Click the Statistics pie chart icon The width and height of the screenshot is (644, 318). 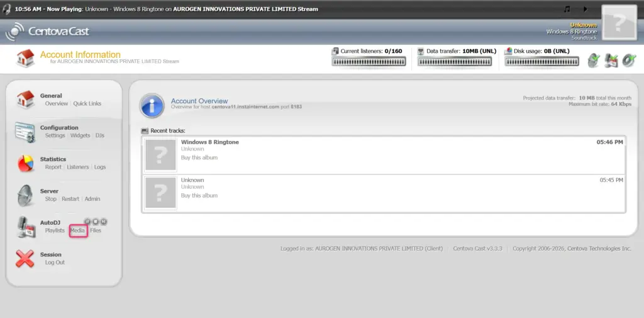[25, 164]
